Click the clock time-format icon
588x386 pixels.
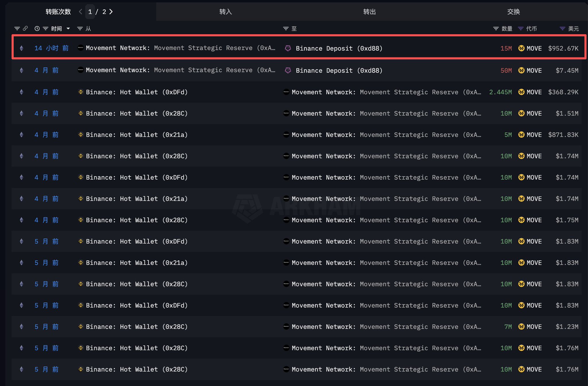point(37,28)
